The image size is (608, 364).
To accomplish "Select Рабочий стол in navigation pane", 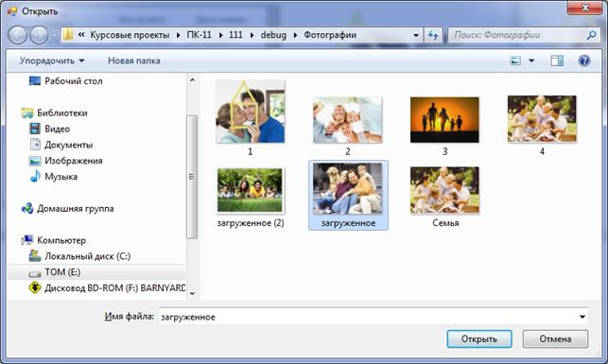I will (66, 81).
